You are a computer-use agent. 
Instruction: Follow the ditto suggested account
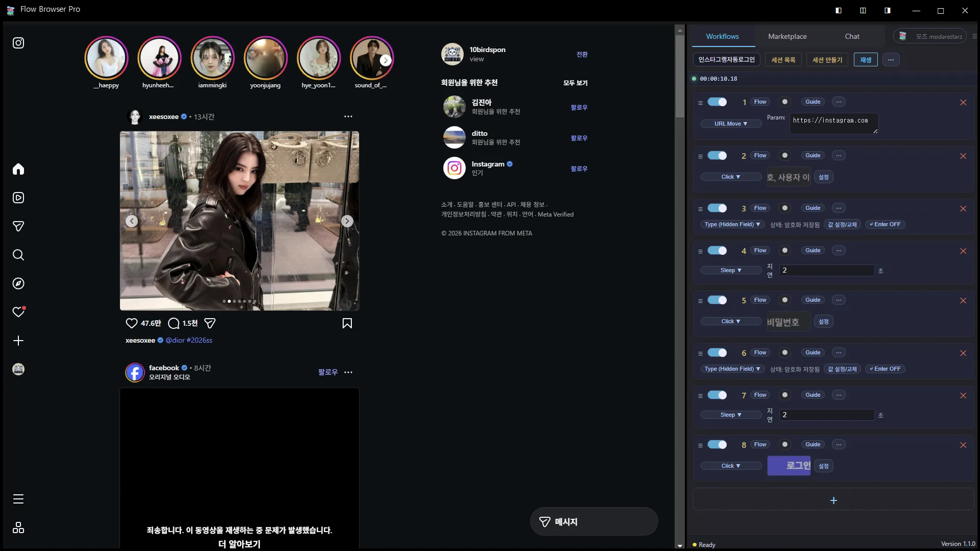point(579,138)
